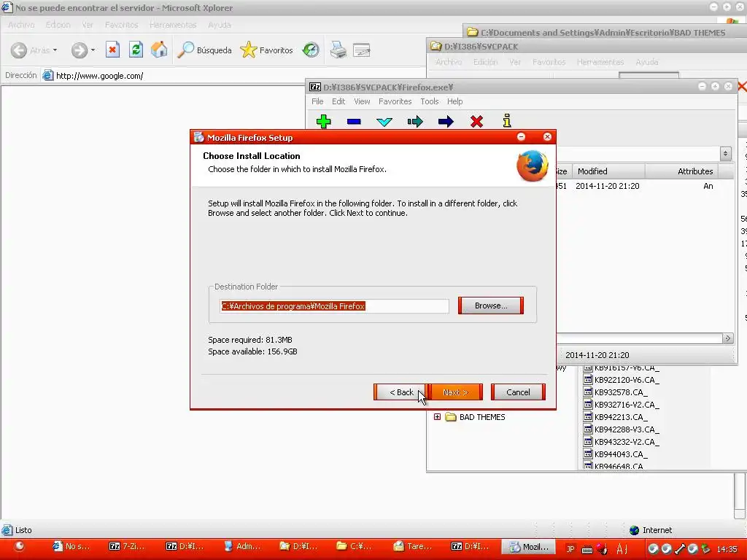Open the Archivo menu in Microsoft Xplorer
This screenshot has width=747, height=560.
(x=21, y=25)
